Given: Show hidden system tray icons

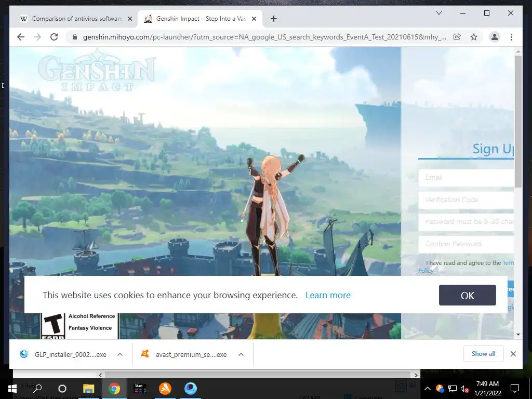Looking at the screenshot, I should 428,389.
